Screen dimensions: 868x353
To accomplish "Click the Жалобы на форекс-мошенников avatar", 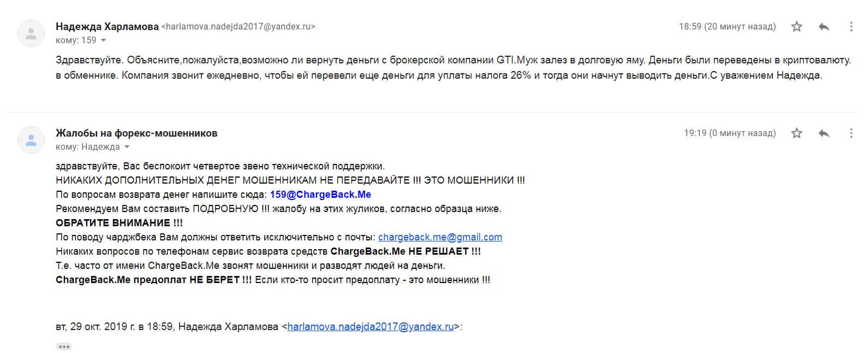I will tap(31, 140).
